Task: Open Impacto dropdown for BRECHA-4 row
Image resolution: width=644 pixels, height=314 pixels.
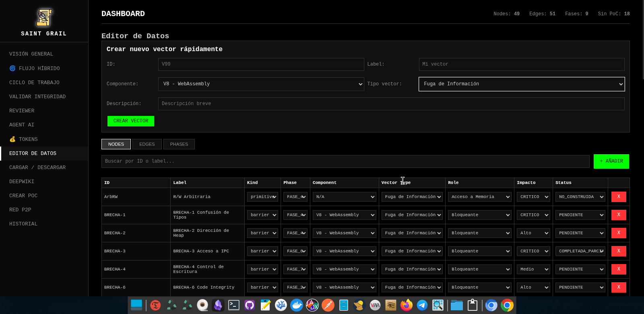Action: 533,269
